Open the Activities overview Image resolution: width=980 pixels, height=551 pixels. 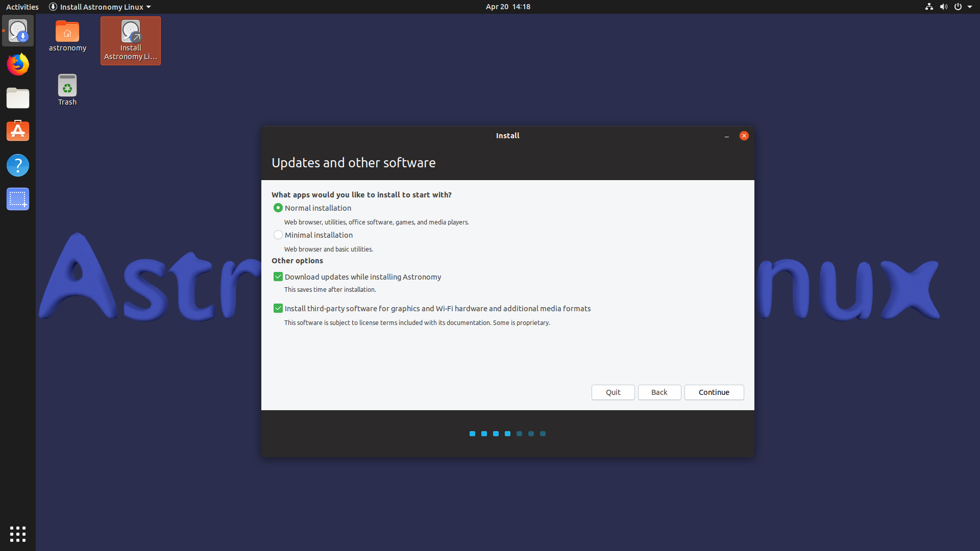(22, 7)
